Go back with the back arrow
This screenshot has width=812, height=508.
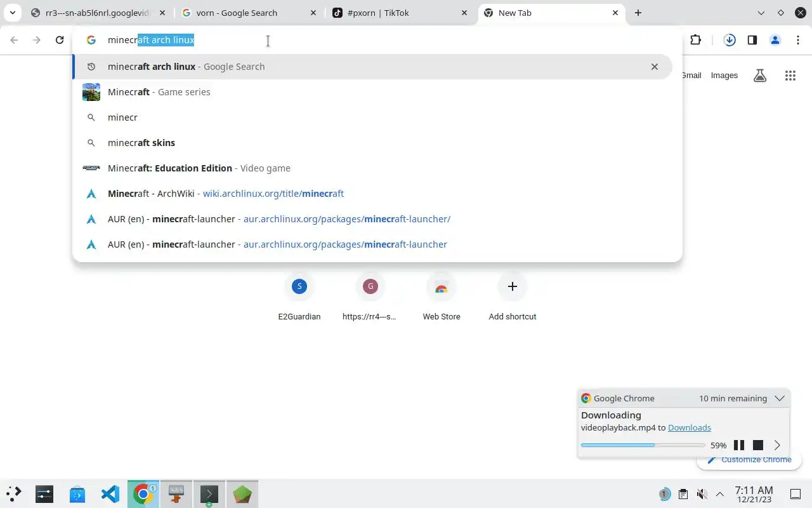point(14,40)
